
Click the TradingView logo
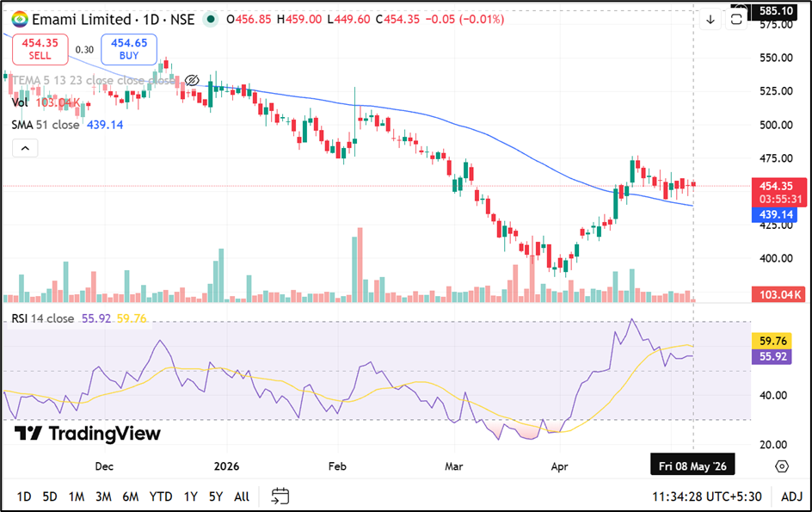pos(87,433)
